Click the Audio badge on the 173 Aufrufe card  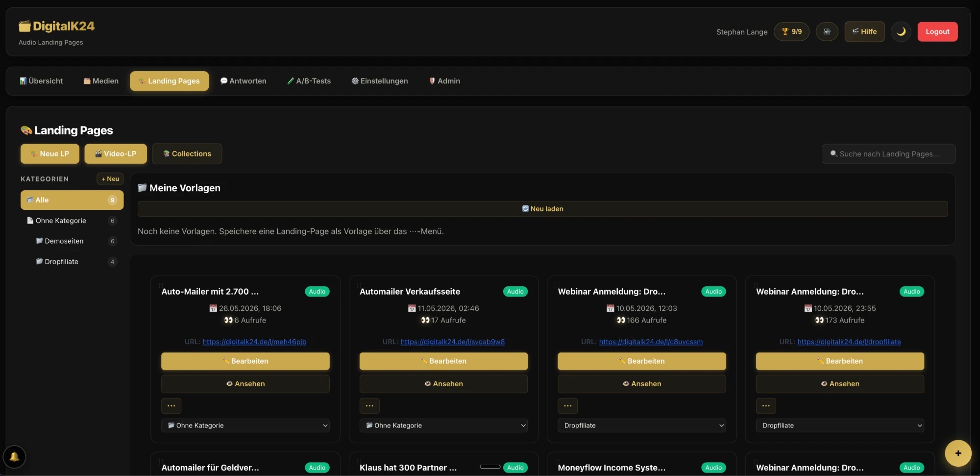(x=912, y=292)
